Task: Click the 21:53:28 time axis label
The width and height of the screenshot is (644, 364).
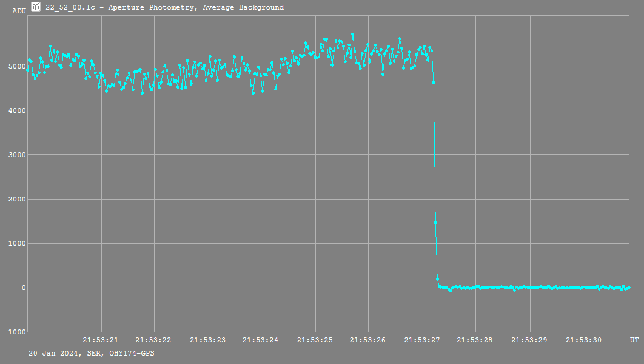Action: [475, 340]
